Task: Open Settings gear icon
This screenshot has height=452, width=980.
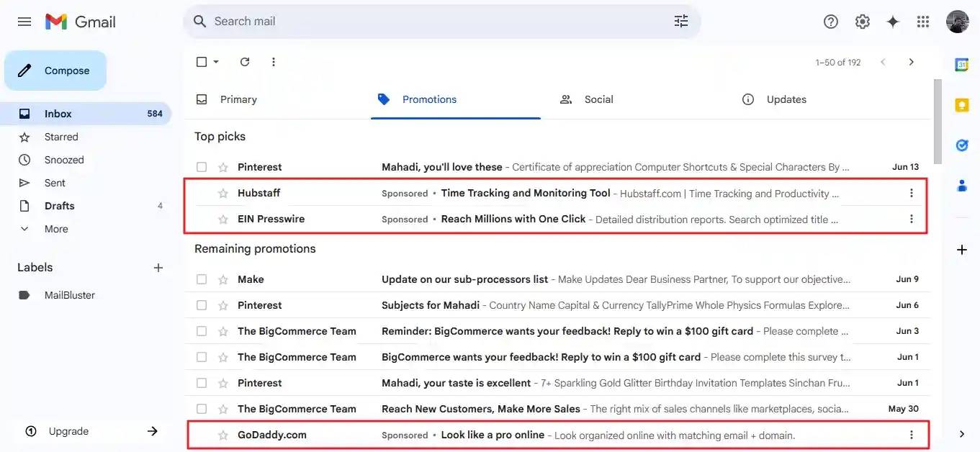Action: [863, 22]
